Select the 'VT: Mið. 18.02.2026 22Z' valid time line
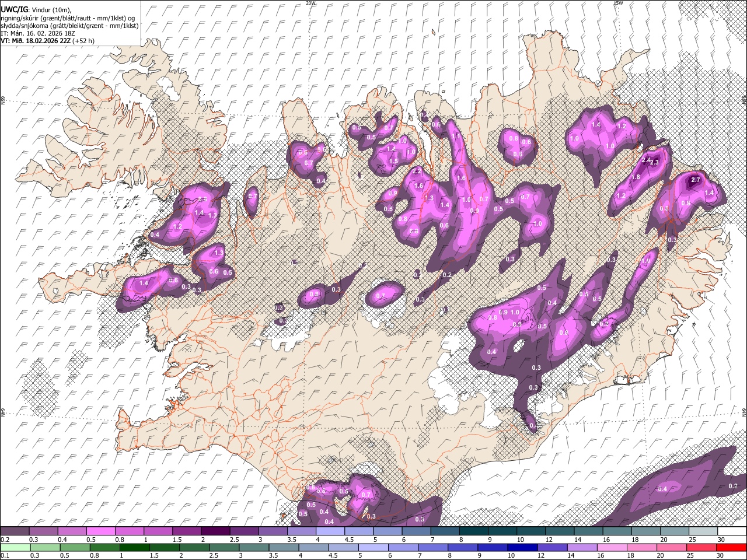The height and width of the screenshot is (560, 747). [x=35, y=41]
